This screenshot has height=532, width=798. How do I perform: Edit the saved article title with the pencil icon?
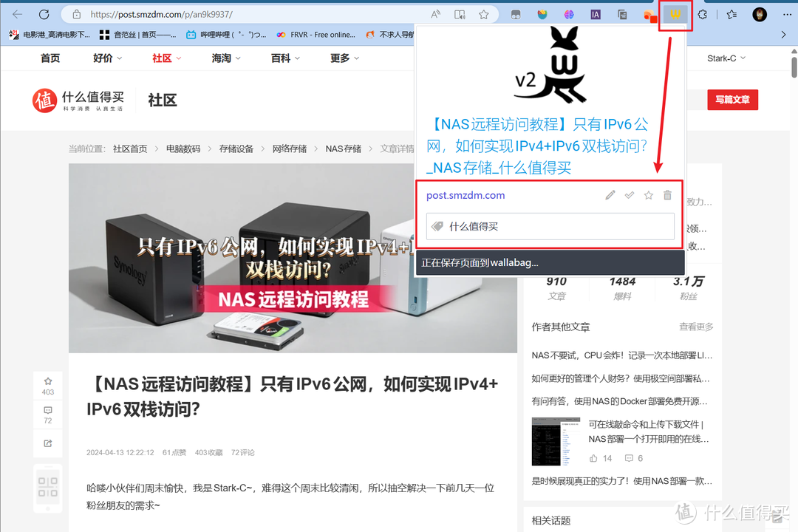pyautogui.click(x=610, y=194)
